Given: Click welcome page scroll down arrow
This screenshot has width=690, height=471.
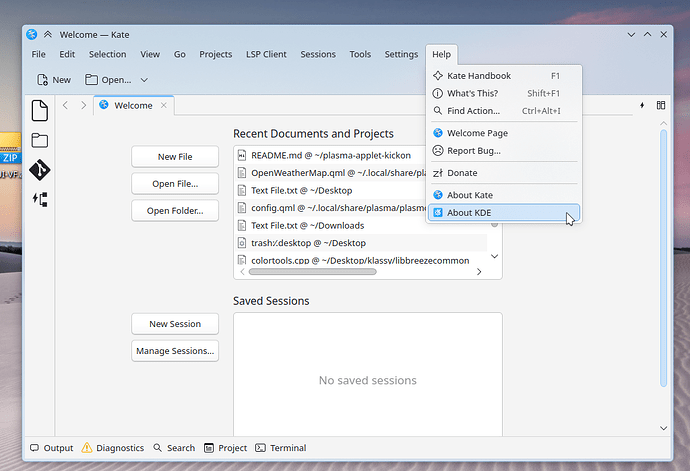Looking at the screenshot, I should (664, 428).
